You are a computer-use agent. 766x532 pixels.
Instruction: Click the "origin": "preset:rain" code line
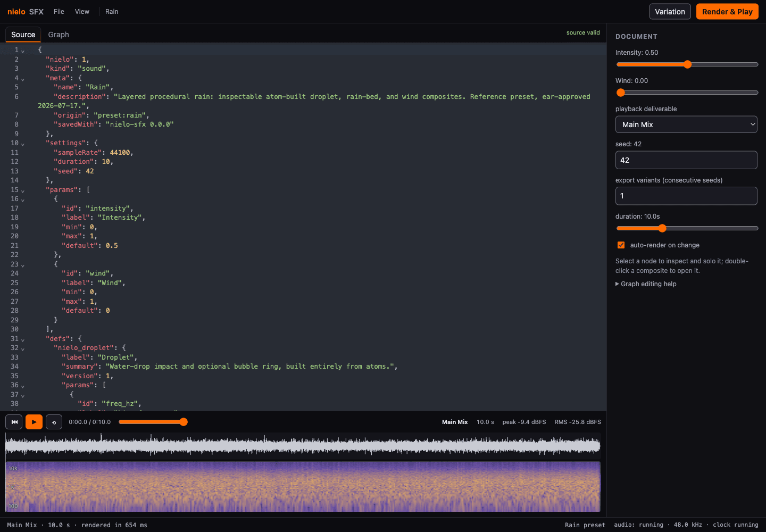(x=101, y=115)
